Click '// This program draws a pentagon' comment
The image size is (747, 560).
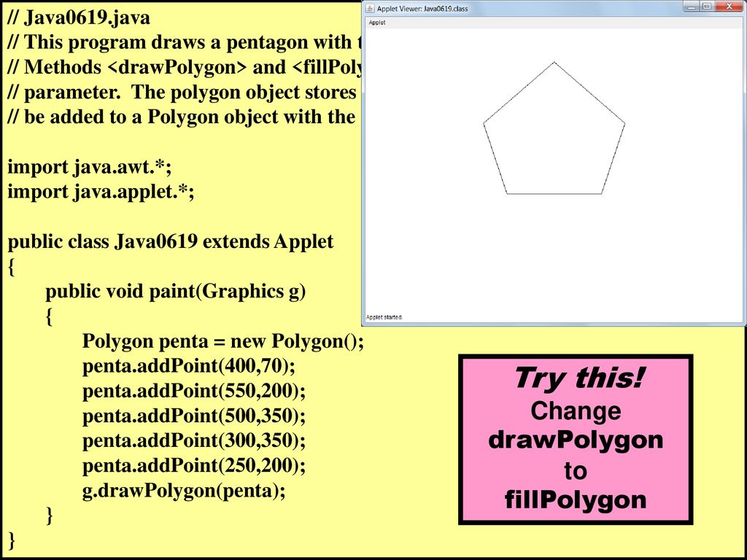pyautogui.click(x=185, y=42)
